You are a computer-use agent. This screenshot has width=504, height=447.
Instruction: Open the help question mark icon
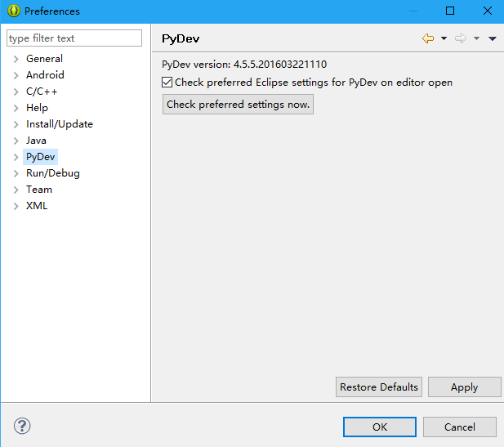[x=22, y=426]
